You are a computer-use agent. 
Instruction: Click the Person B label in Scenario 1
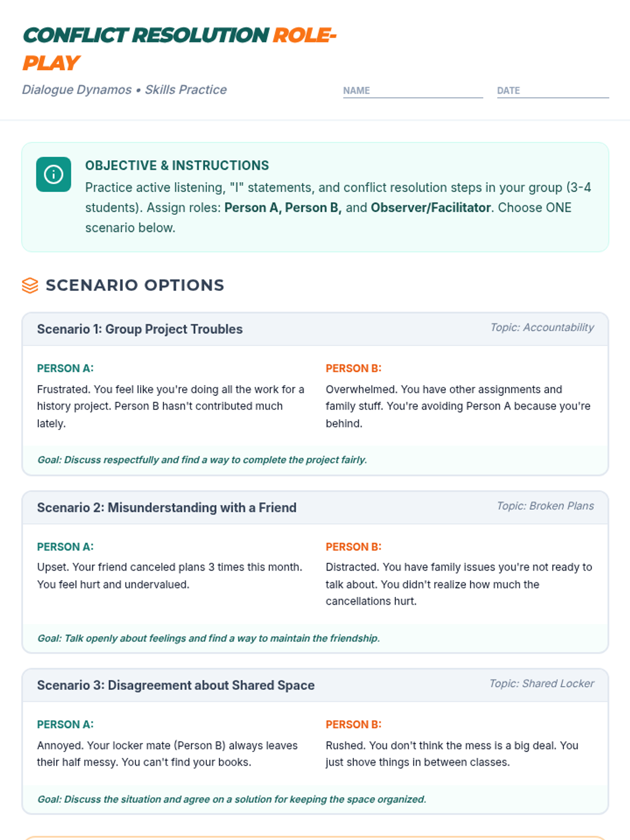pyautogui.click(x=353, y=369)
